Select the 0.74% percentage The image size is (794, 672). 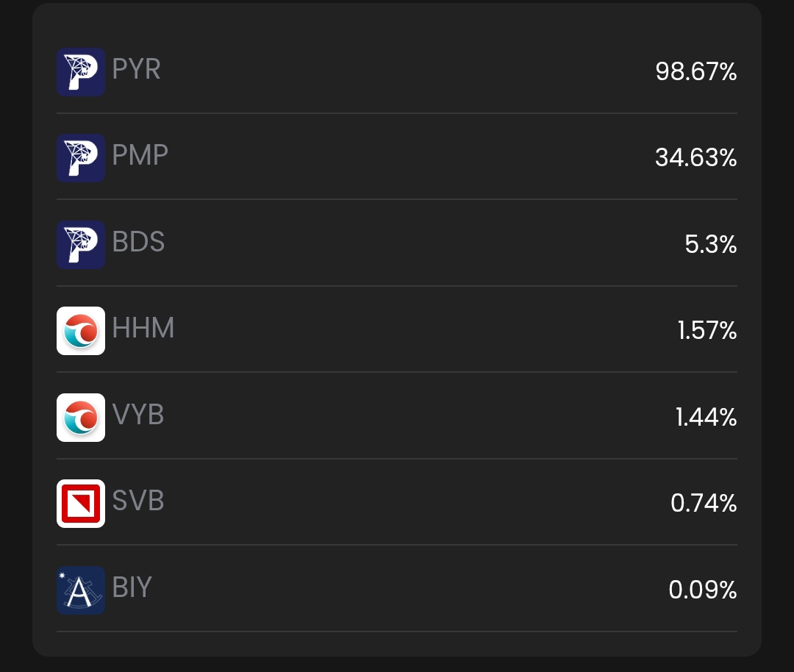pyautogui.click(x=703, y=504)
